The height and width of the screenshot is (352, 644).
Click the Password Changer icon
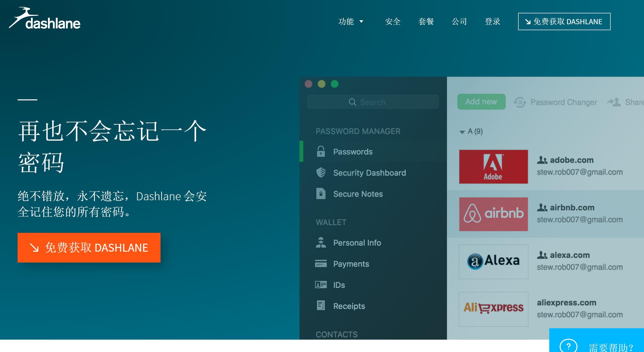coord(520,102)
